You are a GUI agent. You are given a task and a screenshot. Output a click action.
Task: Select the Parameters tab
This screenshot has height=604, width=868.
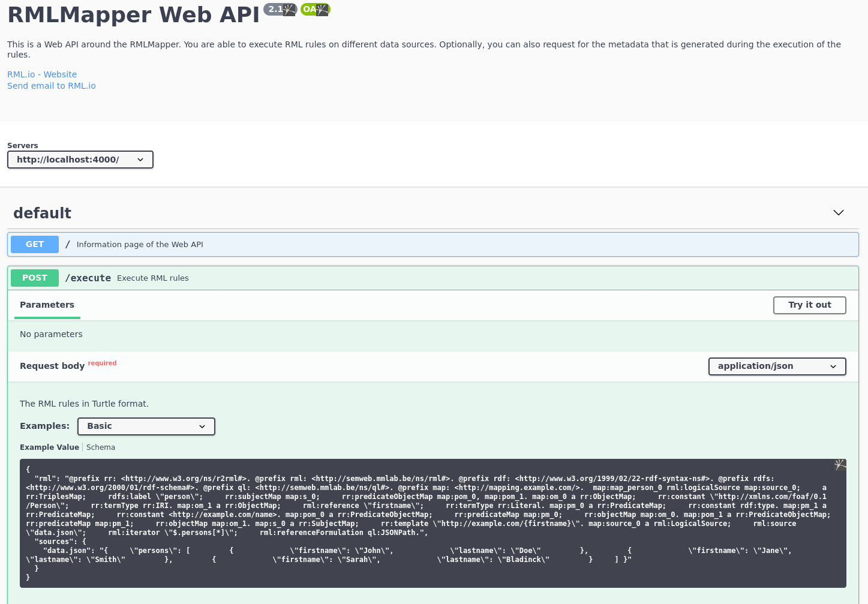tap(47, 305)
